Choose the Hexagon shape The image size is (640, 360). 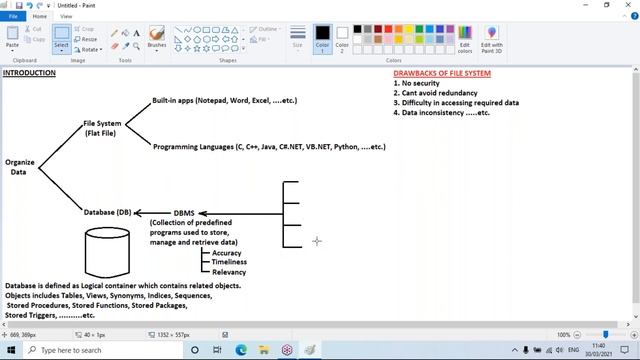(x=206, y=39)
